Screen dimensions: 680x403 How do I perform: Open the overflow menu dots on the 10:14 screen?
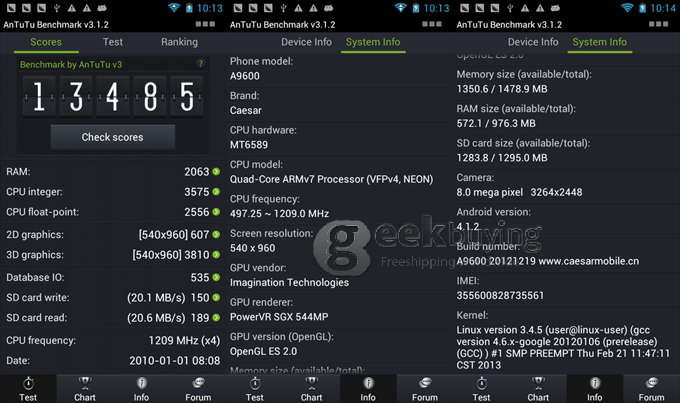(x=658, y=24)
